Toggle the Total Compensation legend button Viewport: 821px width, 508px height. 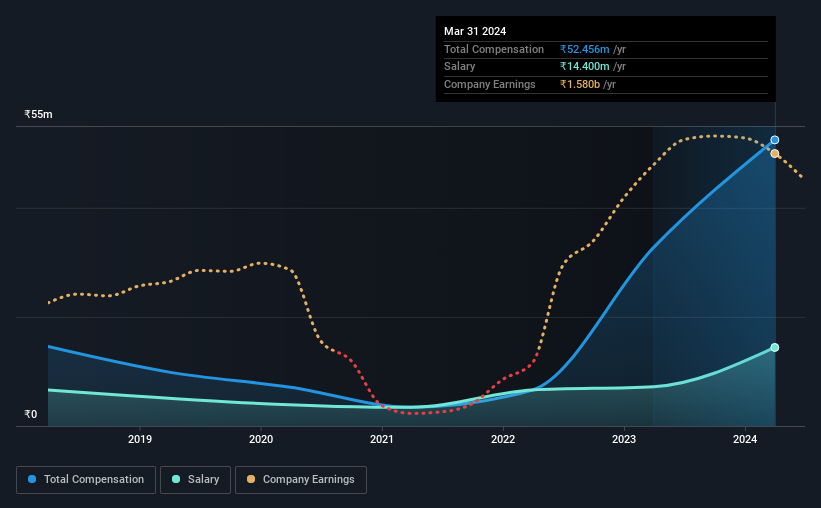coord(86,480)
